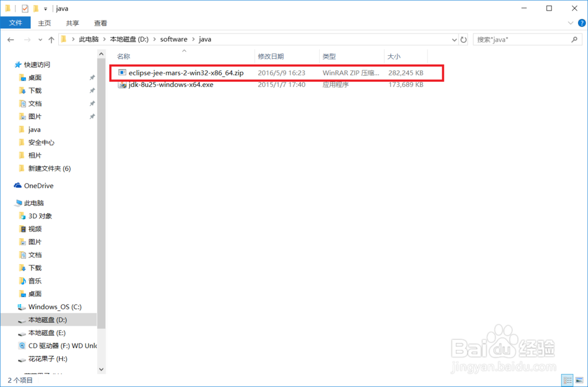Image resolution: width=588 pixels, height=387 pixels.
Task: Click the navigation pane scroll down arrow
Action: coord(101,369)
